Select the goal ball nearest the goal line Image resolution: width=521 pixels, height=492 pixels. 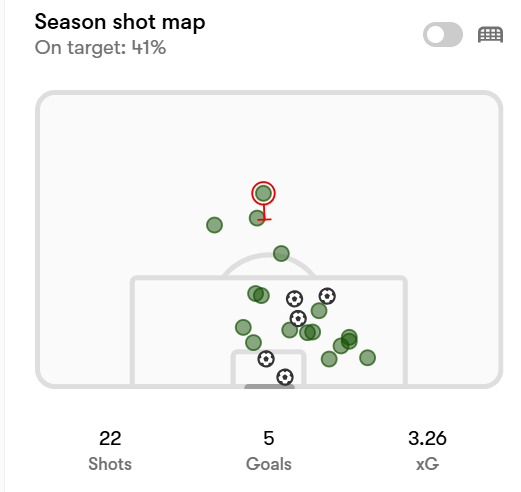tap(285, 377)
